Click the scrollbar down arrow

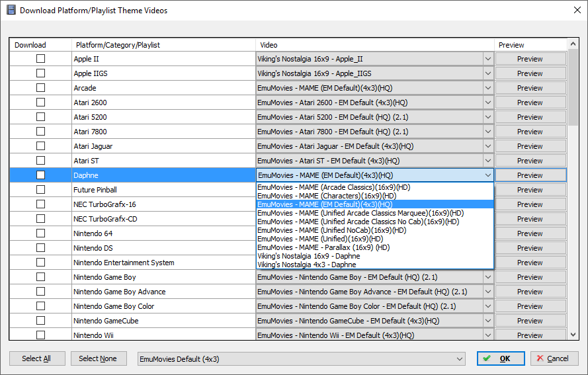(x=573, y=335)
